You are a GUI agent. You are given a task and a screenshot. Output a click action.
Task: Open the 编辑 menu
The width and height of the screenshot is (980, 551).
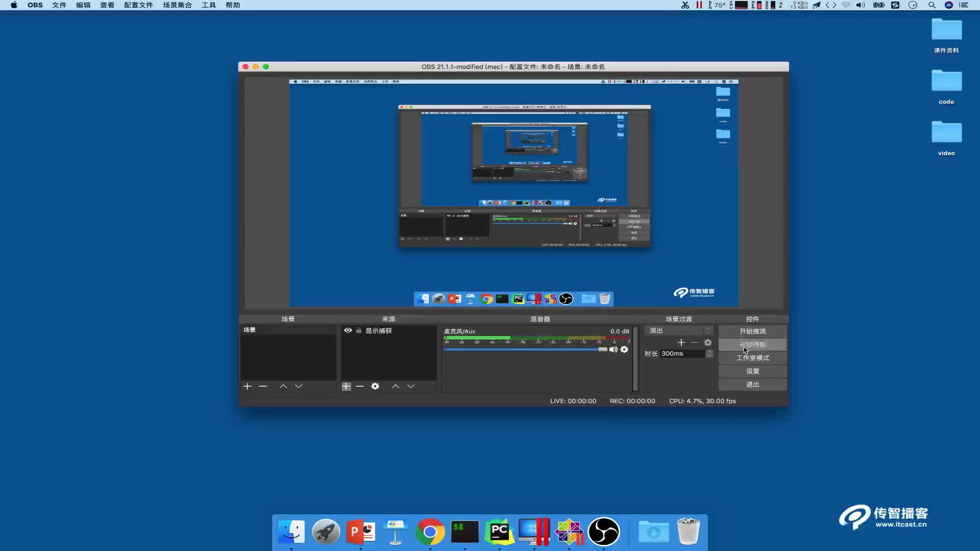point(83,5)
